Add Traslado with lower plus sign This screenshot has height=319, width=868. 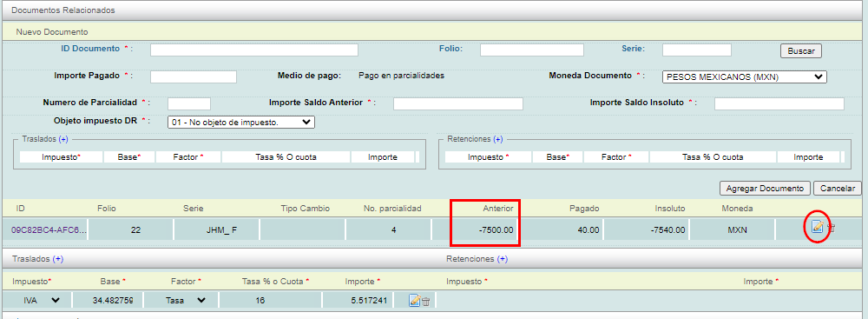click(58, 258)
